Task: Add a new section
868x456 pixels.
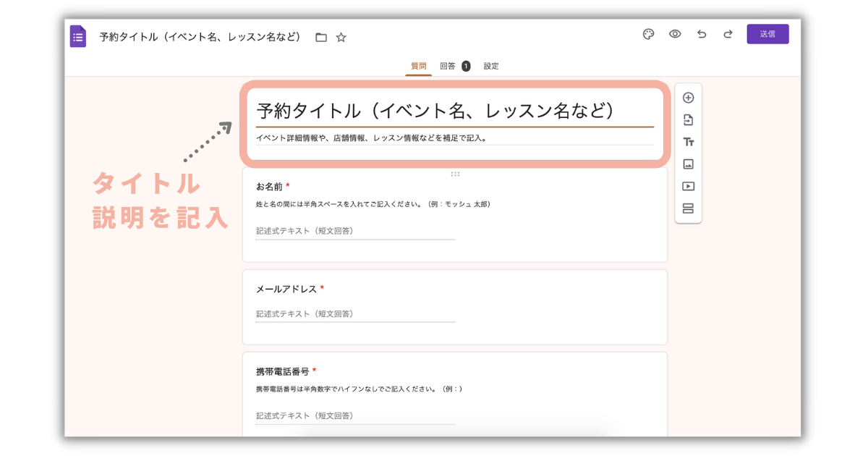Action: (x=688, y=209)
